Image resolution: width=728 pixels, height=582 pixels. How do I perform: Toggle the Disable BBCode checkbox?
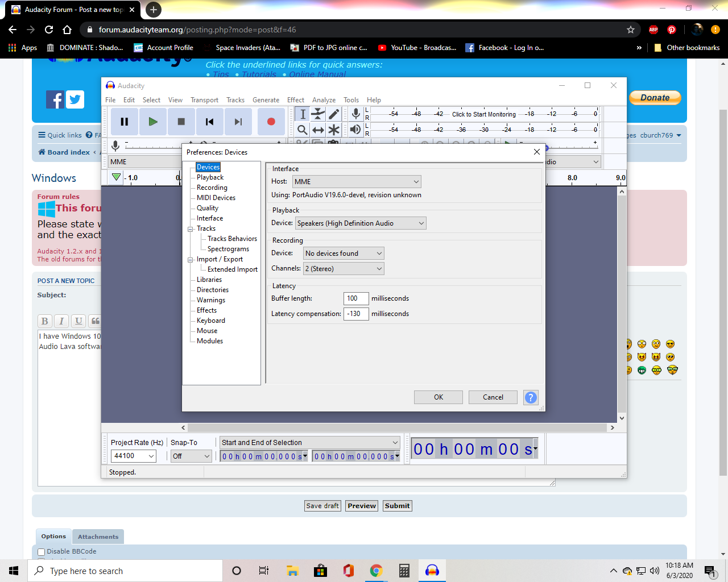(x=42, y=552)
